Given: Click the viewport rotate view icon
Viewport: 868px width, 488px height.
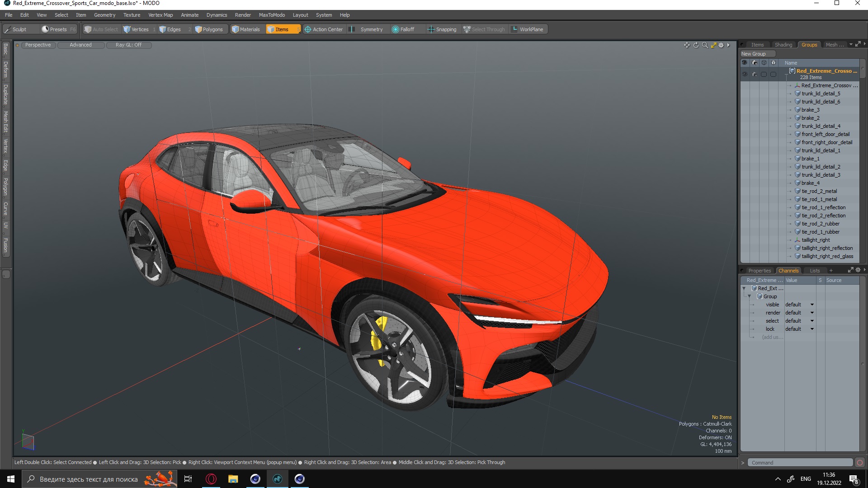Looking at the screenshot, I should coord(696,45).
